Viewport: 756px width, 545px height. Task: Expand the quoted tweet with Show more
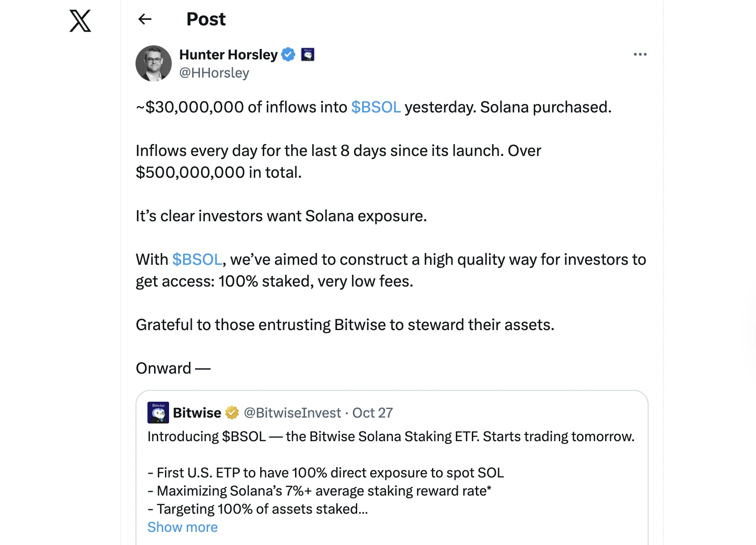(182, 527)
